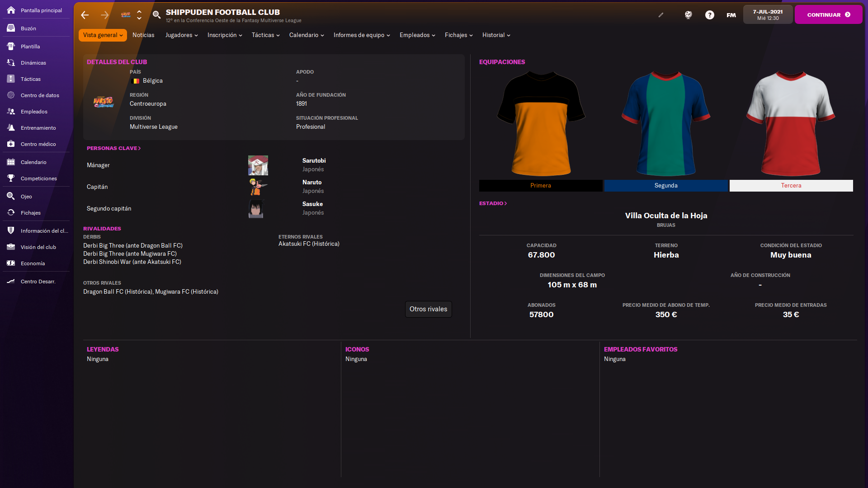Open Fichajes transfers sidebar icon
Image resolution: width=868 pixels, height=488 pixels.
point(11,212)
